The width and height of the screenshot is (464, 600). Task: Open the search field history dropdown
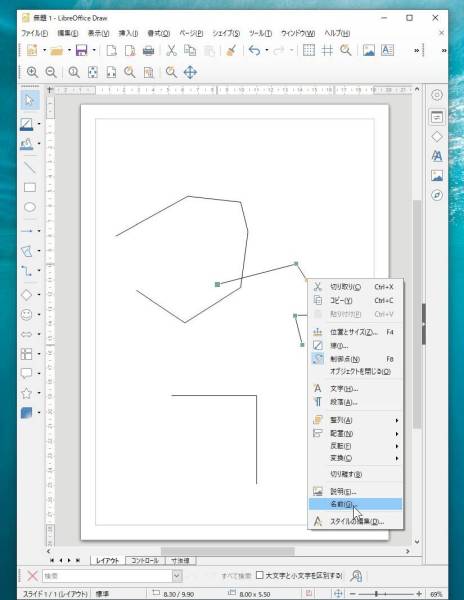click(x=176, y=576)
